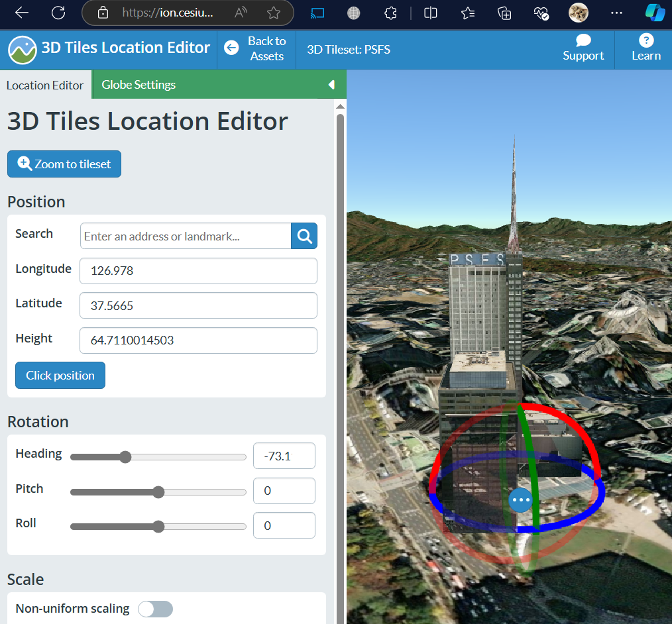Click the Height input field

tap(198, 340)
